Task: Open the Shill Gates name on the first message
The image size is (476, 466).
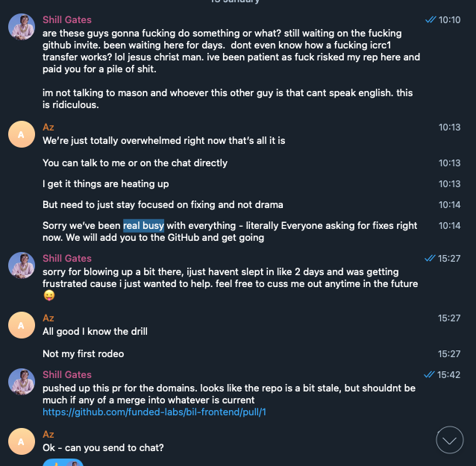Action: pyautogui.click(x=67, y=20)
